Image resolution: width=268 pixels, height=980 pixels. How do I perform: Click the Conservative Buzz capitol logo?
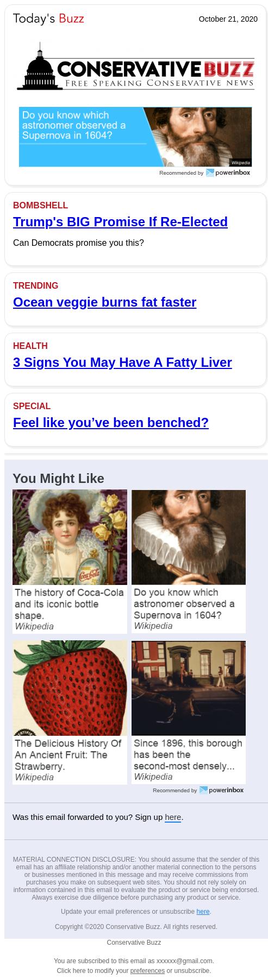point(135,69)
